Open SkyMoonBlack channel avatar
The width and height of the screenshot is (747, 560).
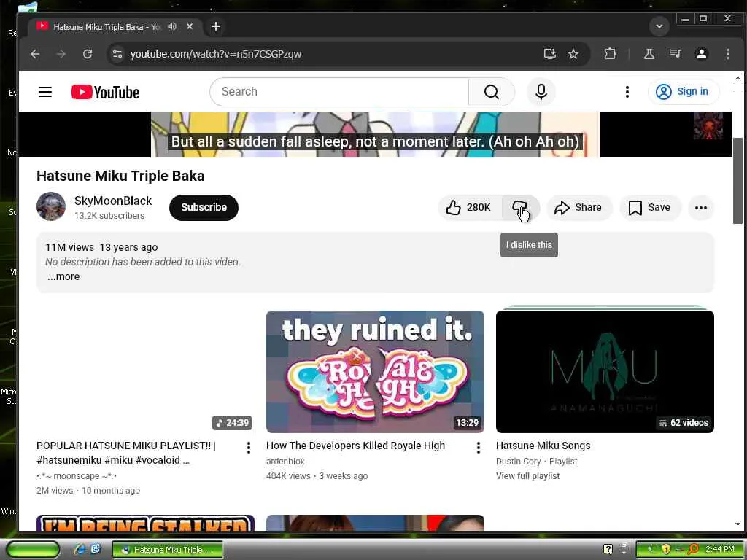[51, 206]
